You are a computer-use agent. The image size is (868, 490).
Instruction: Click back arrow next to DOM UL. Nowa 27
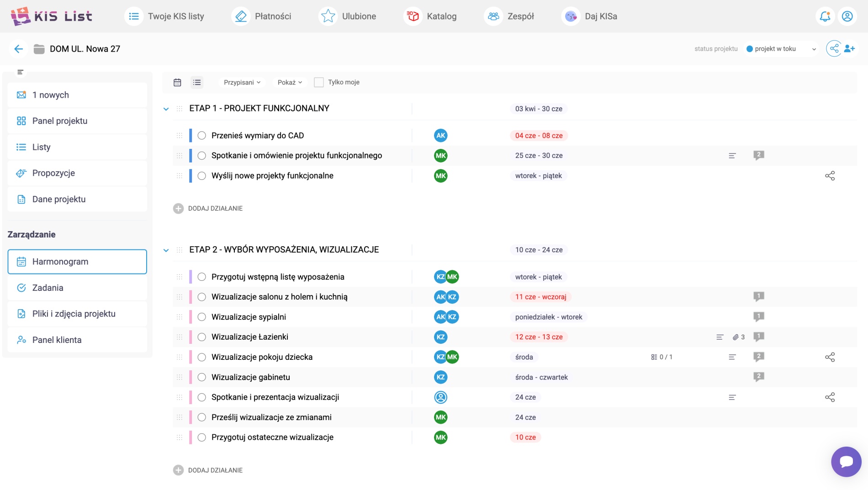tap(18, 49)
